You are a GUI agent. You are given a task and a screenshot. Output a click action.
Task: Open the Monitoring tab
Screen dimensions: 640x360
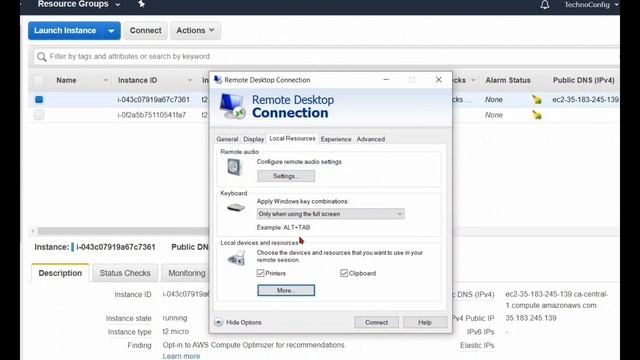point(187,273)
